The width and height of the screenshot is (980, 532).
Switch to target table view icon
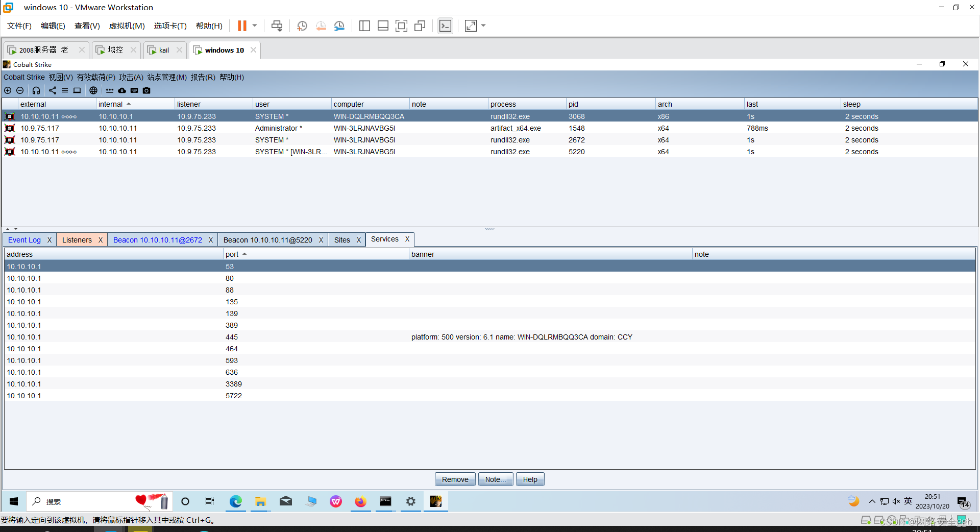[77, 90]
